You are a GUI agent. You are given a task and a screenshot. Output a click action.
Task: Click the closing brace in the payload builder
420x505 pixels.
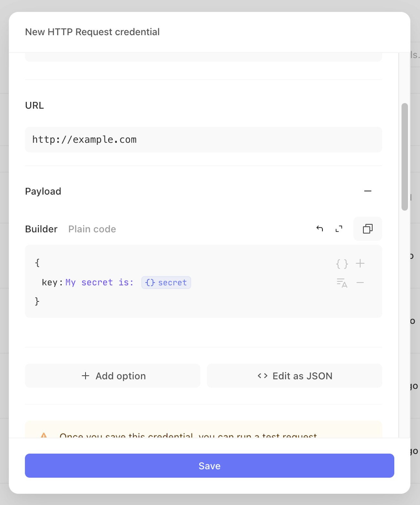point(37,301)
